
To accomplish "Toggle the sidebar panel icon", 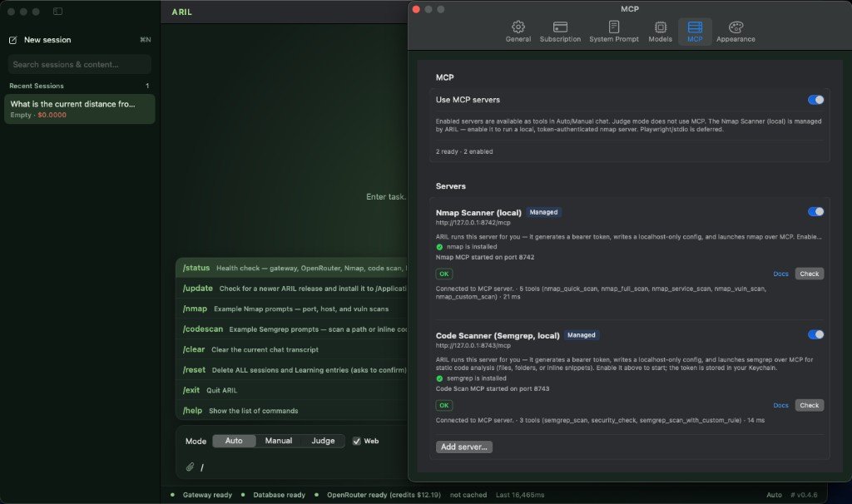I will click(57, 11).
